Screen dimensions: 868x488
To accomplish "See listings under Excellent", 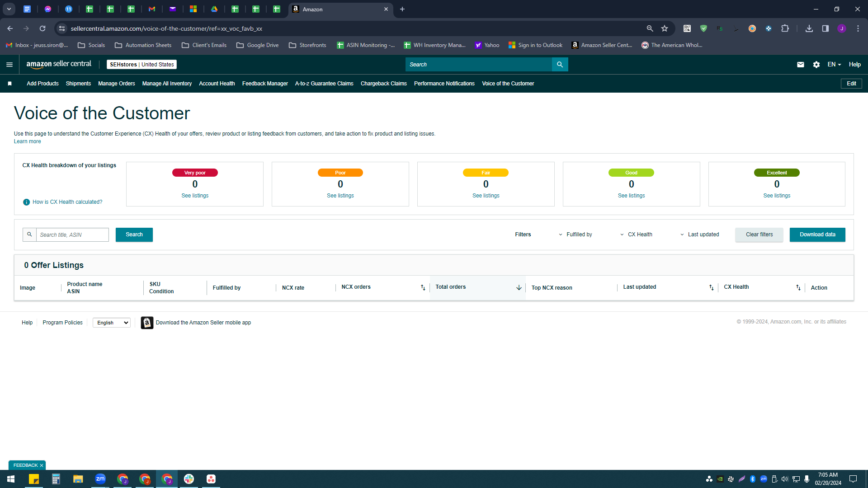I will 777,196.
